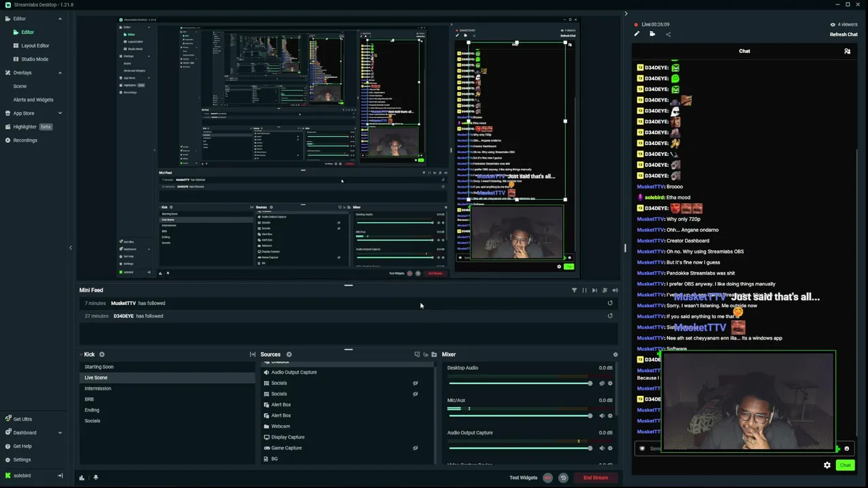Select the Display Capture source

346,437
